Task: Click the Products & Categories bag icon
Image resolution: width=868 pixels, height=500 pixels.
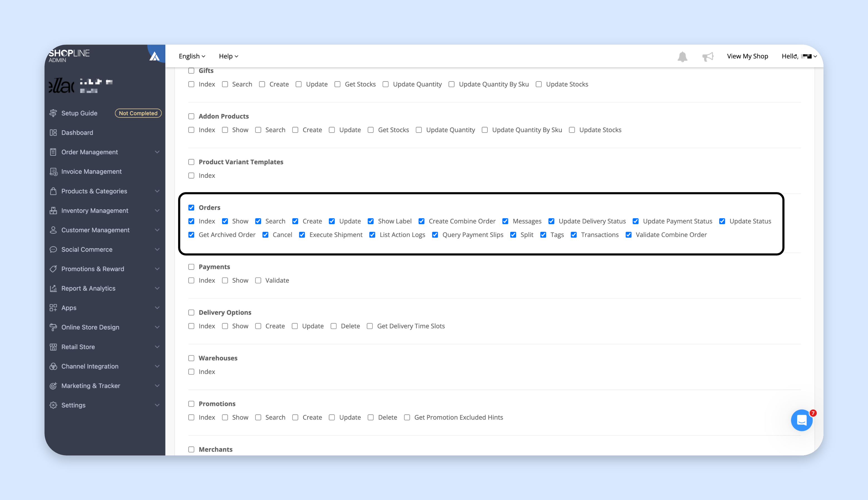Action: (x=53, y=191)
